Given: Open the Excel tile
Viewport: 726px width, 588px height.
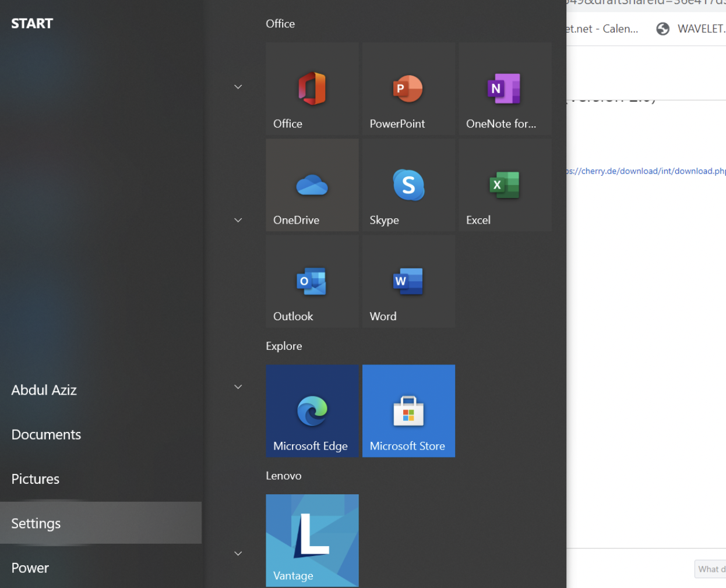Looking at the screenshot, I should coord(505,185).
